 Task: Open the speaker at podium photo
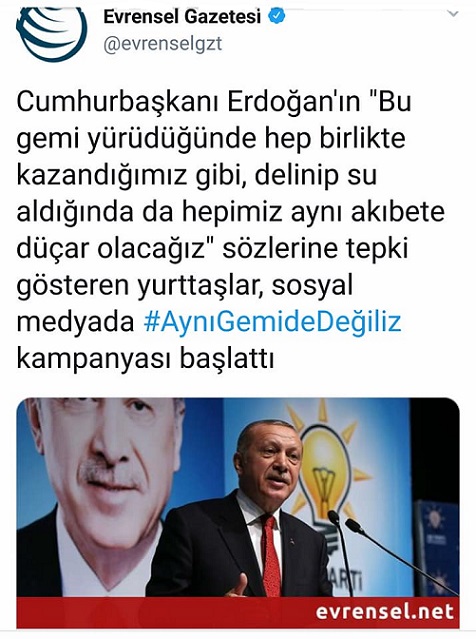[x=238, y=498]
